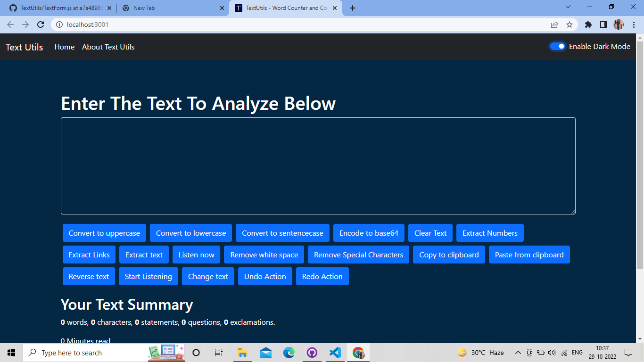Click the Convert to uppercase button
Image resolution: width=644 pixels, height=362 pixels.
tap(104, 233)
